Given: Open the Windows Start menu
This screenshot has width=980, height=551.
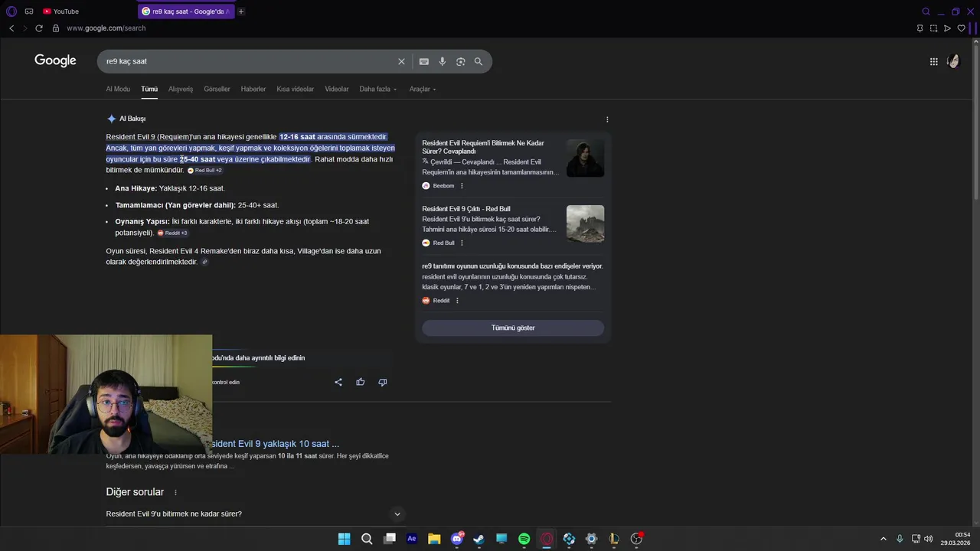Looking at the screenshot, I should tap(345, 539).
